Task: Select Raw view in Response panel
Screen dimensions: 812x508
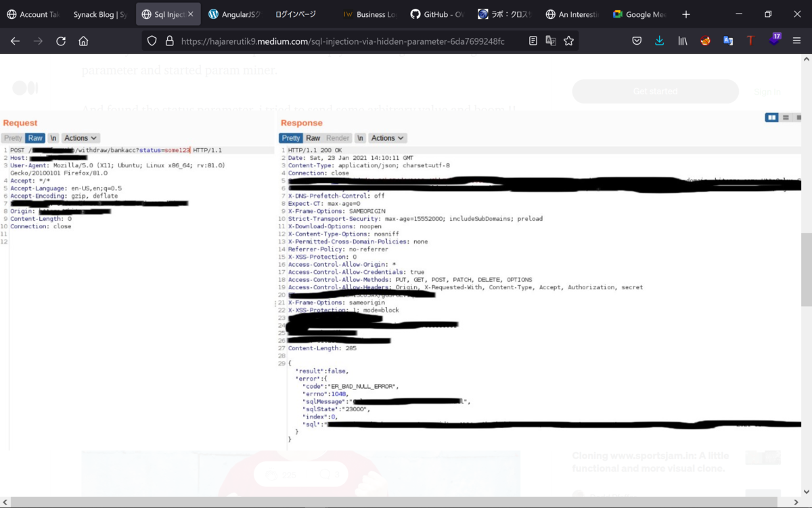Action: pyautogui.click(x=313, y=138)
